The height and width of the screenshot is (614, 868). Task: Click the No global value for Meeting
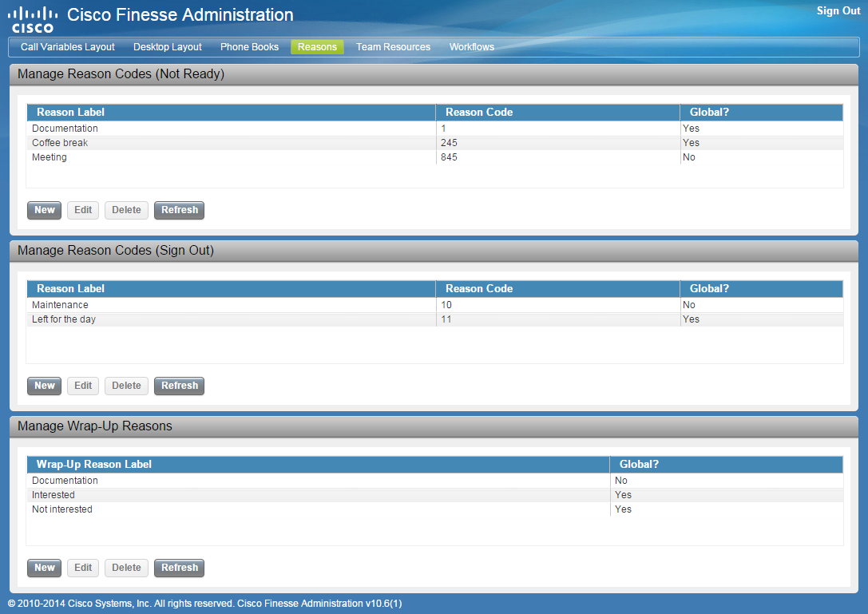point(688,157)
